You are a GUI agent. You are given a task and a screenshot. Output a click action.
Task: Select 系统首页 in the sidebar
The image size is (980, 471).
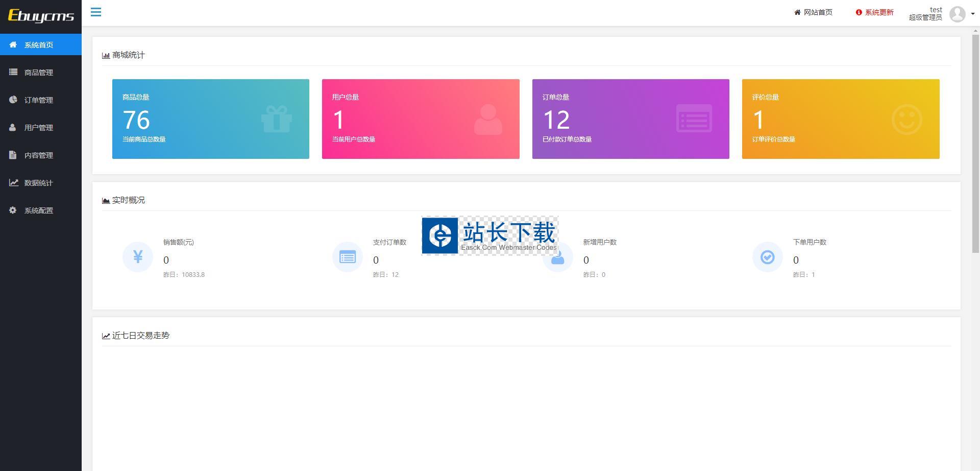(39, 45)
